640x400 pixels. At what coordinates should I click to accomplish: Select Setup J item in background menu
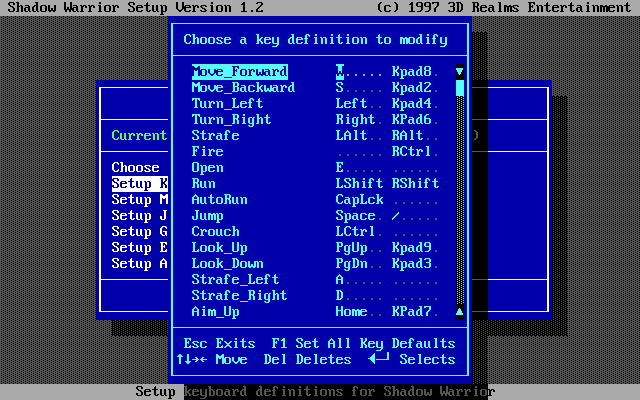coord(140,216)
